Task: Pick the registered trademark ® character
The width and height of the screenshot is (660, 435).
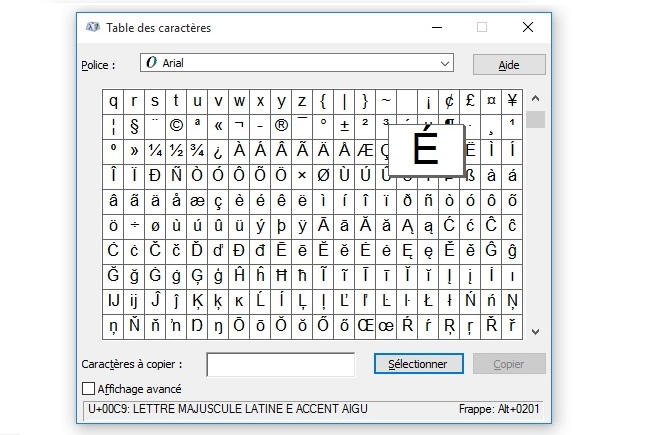Action: pyautogui.click(x=281, y=125)
